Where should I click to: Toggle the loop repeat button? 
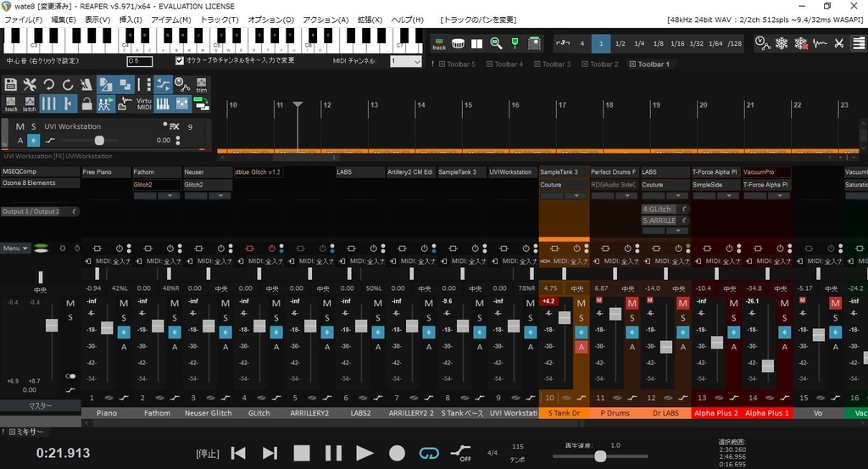429,453
